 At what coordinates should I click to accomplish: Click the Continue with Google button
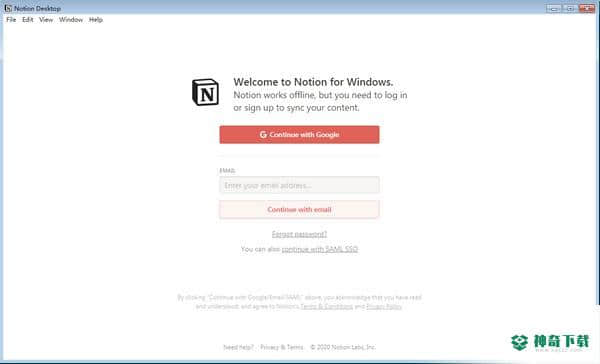click(x=299, y=135)
